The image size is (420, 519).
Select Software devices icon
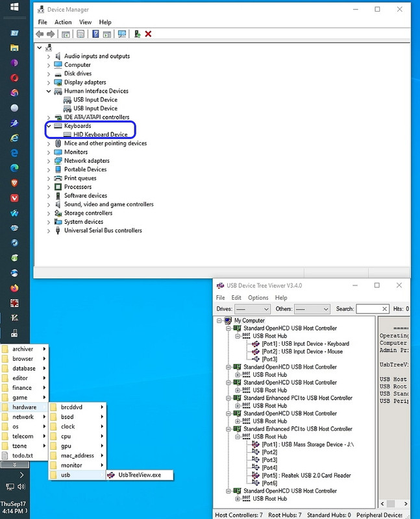pos(58,196)
